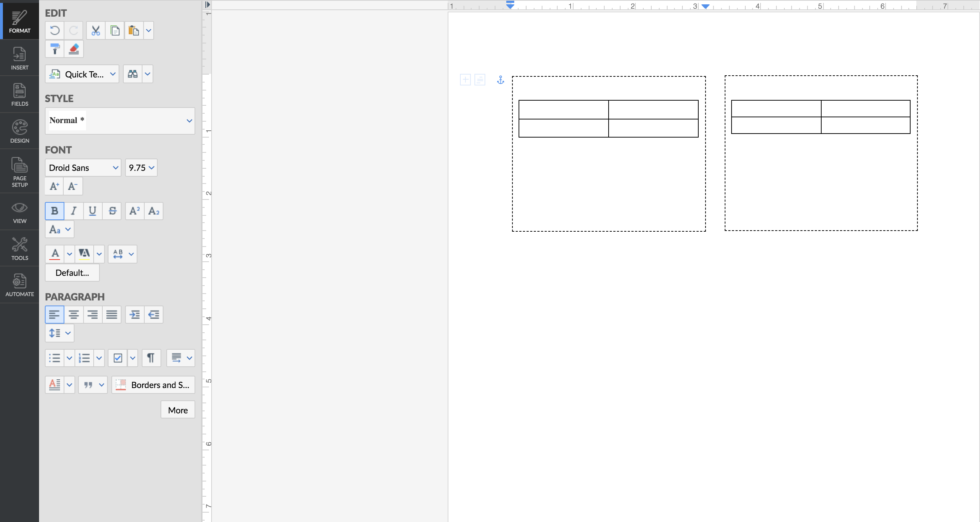
Task: Enable left paragraph alignment
Action: tap(55, 315)
